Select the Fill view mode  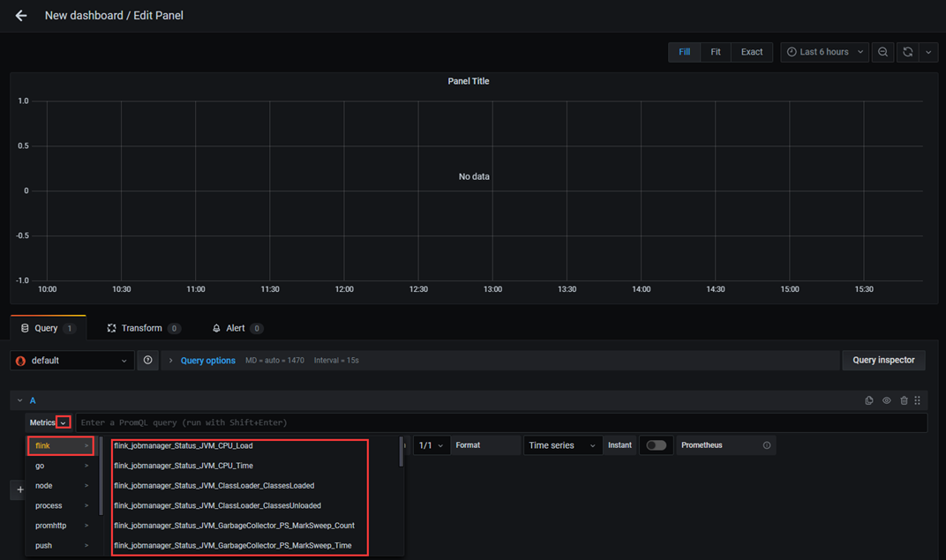point(684,52)
